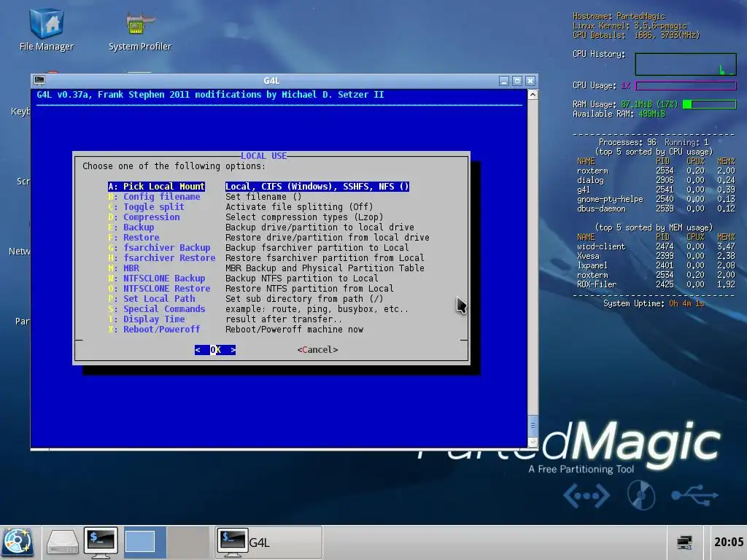The width and height of the screenshot is (747, 560).
Task: Click the G4L terminal scrollbar down arrow
Action: pyautogui.click(x=533, y=443)
